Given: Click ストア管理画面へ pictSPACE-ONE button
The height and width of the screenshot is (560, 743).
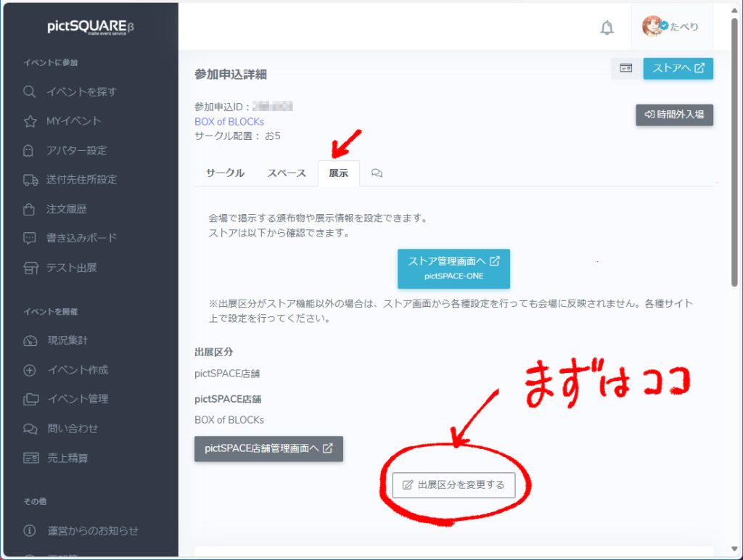Looking at the screenshot, I should tap(453, 268).
